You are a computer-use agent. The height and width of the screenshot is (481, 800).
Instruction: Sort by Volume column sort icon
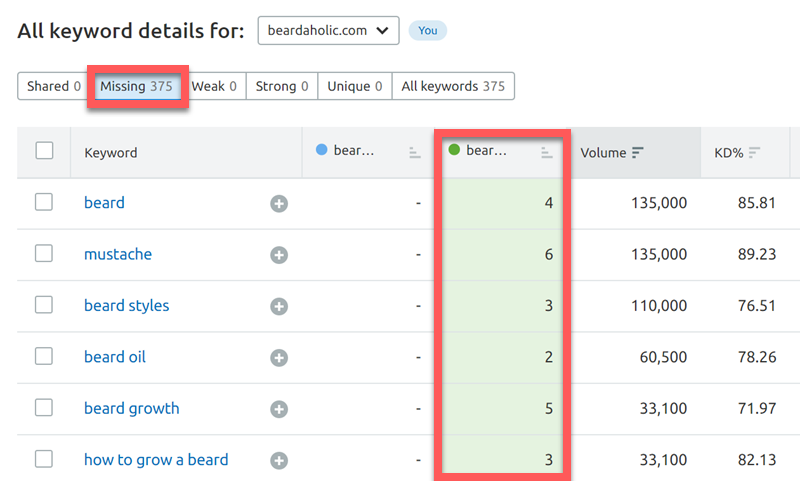click(x=637, y=153)
